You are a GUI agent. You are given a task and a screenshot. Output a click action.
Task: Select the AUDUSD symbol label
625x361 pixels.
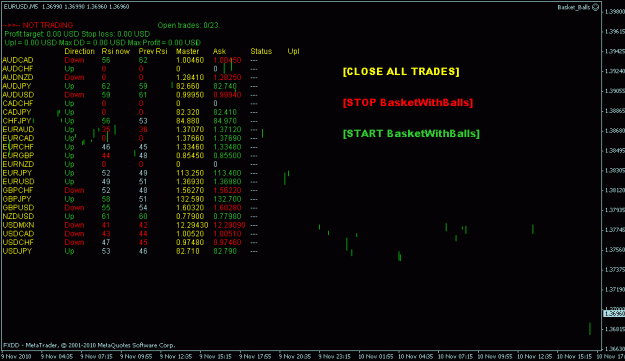(18, 95)
